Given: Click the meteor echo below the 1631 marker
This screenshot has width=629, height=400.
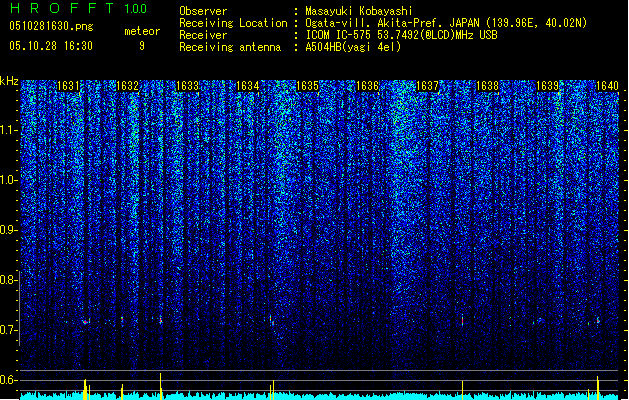Looking at the screenshot, I should click(86, 321).
